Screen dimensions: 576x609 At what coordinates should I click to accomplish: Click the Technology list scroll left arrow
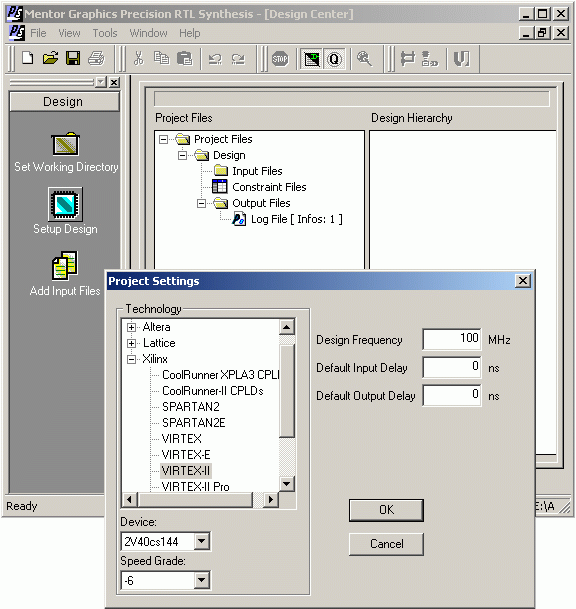pyautogui.click(x=130, y=499)
